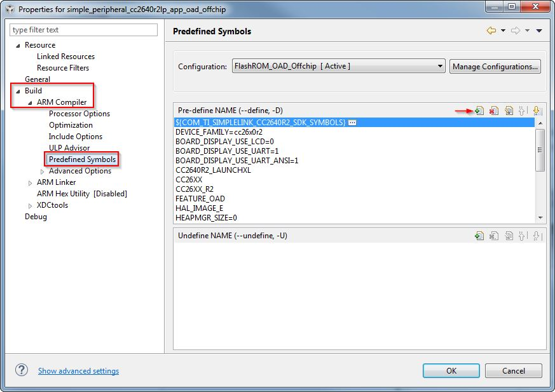Maximize the Properties dialog window
Screen dimensions: 555x392
[x=512, y=6]
